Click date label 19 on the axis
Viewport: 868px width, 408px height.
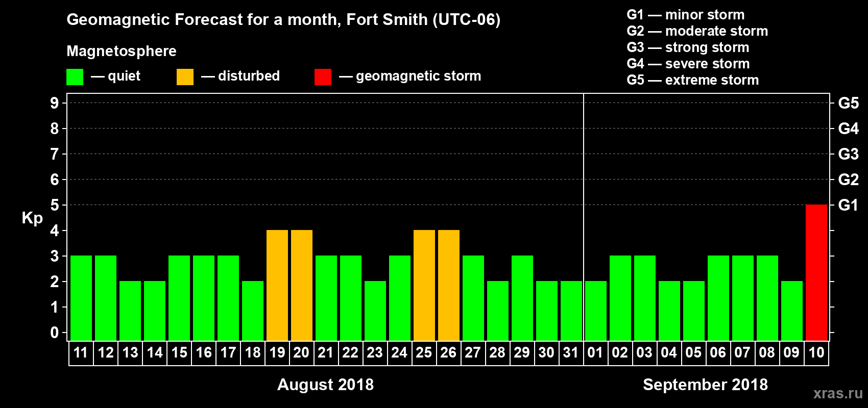pyautogui.click(x=277, y=352)
